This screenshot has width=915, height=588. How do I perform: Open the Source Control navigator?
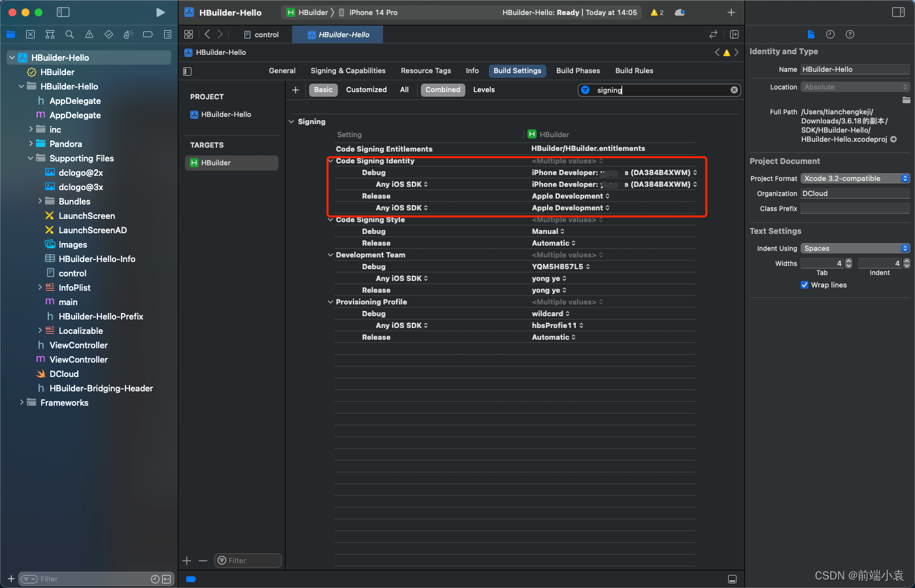[30, 35]
